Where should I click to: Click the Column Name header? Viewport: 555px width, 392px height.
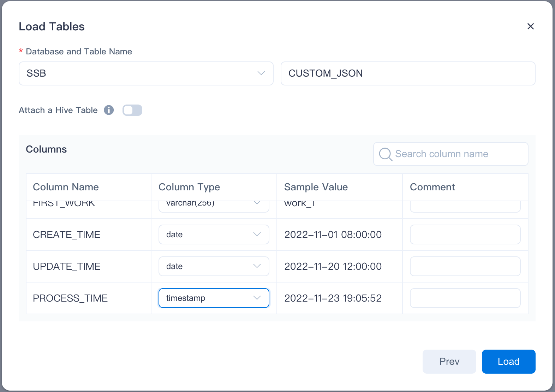(x=66, y=187)
